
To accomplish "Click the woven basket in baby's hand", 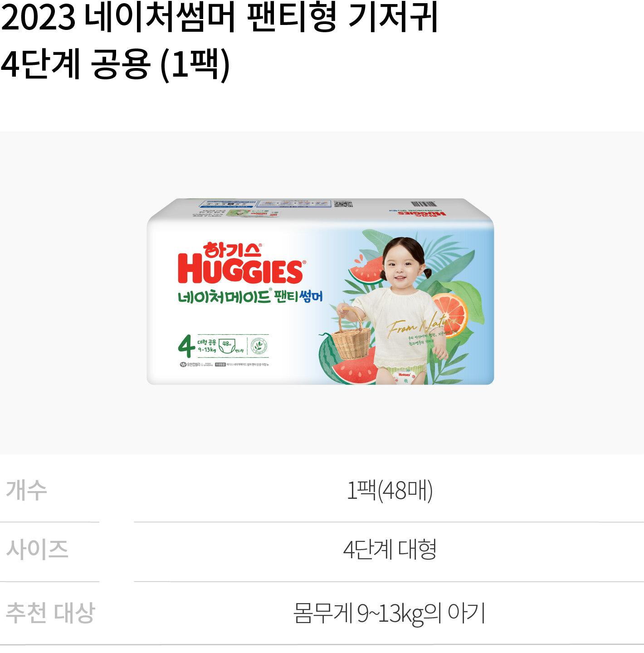I will point(351,335).
